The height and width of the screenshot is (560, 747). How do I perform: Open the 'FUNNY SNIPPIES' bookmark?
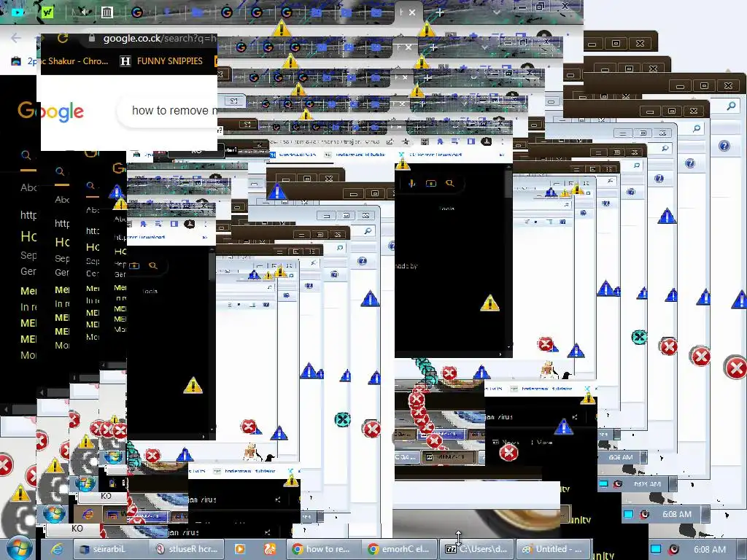[x=162, y=61]
